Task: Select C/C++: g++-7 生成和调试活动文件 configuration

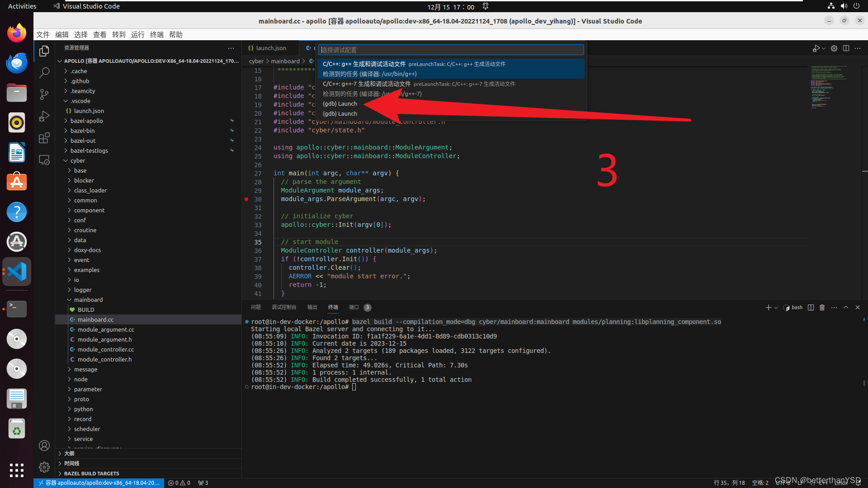Action: [x=451, y=89]
